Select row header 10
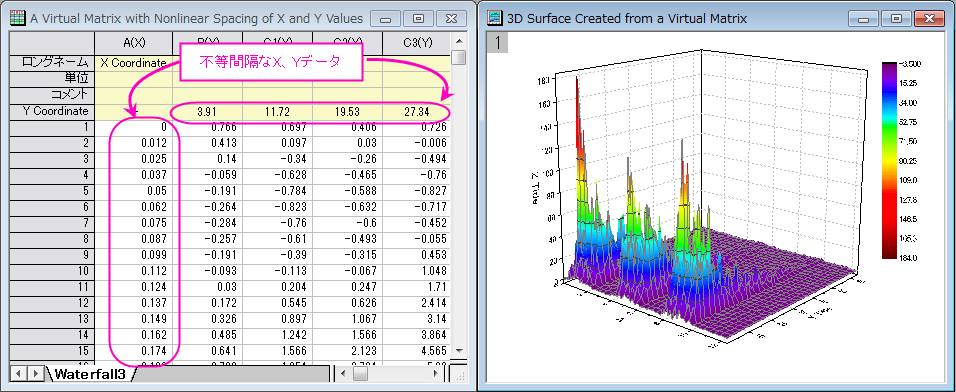956x392 pixels. point(52,271)
